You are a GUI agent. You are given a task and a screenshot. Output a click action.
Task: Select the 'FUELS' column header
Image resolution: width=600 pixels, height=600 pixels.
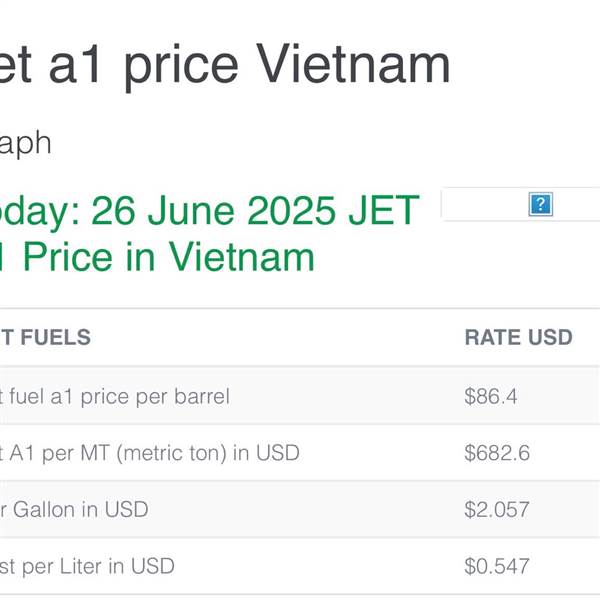click(x=55, y=337)
